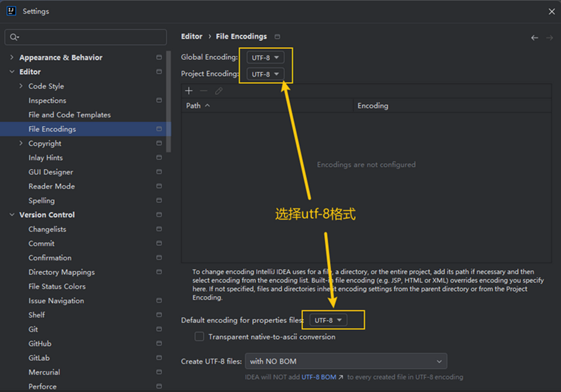The height and width of the screenshot is (392, 561).
Task: Click the project icon on Inspections row
Action: click(x=159, y=100)
